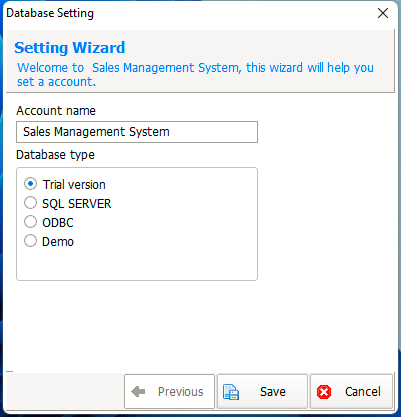Click the Save button text
This screenshot has width=401, height=417.
pyautogui.click(x=273, y=392)
